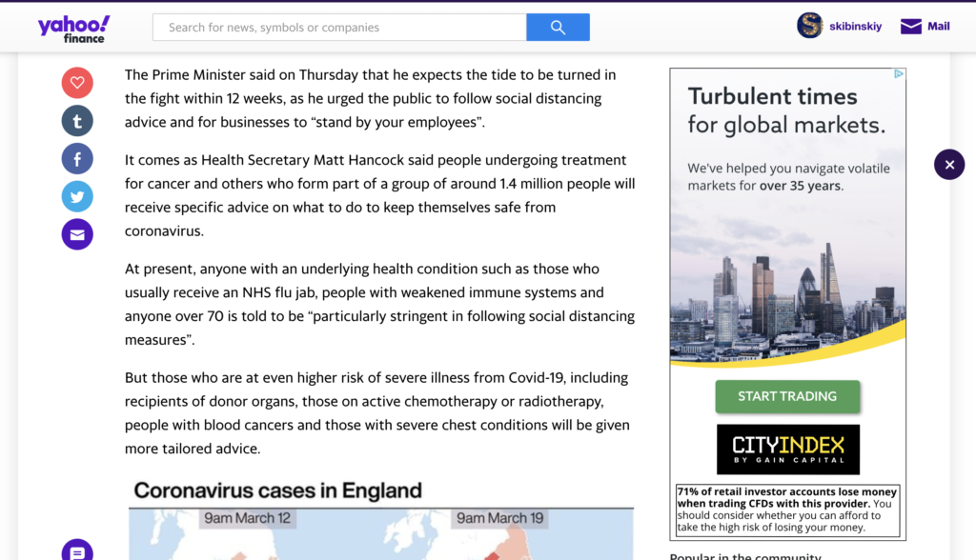Open the Mail link text
The height and width of the screenshot is (560, 976).
coord(938,26)
